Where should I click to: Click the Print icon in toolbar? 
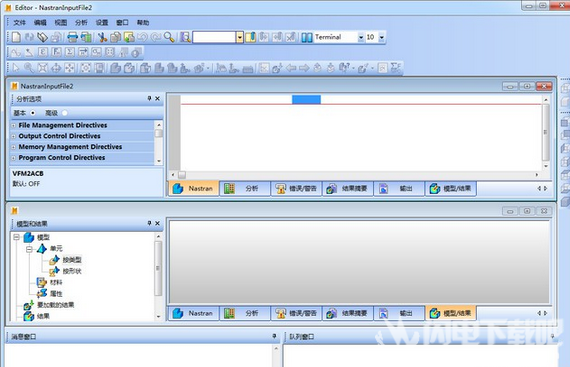point(72,37)
